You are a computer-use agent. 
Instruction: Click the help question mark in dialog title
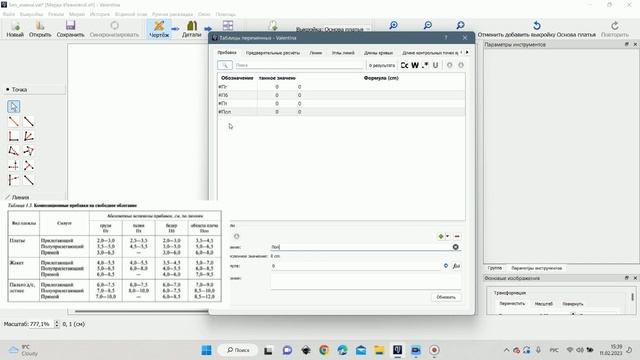click(x=446, y=38)
